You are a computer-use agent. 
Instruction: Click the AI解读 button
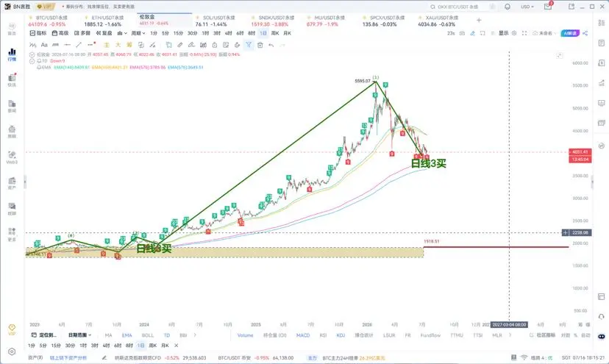click(570, 33)
